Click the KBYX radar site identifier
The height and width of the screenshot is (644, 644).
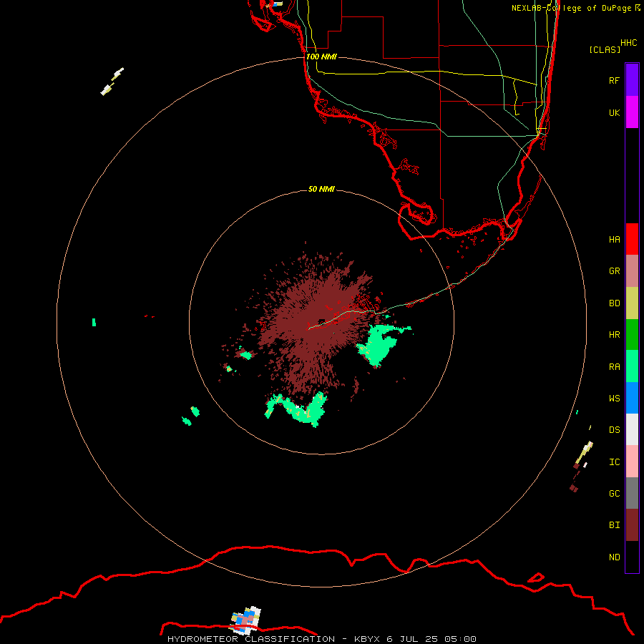[x=367, y=639]
